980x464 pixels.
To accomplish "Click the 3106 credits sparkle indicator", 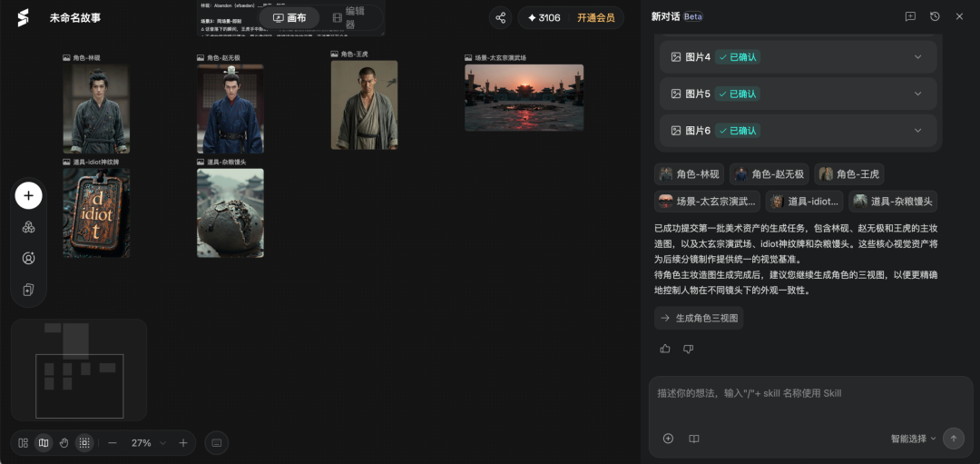I will [x=544, y=17].
